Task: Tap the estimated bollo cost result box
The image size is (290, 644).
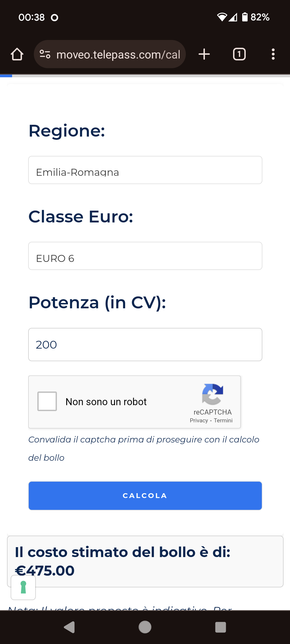Action: pos(145,561)
